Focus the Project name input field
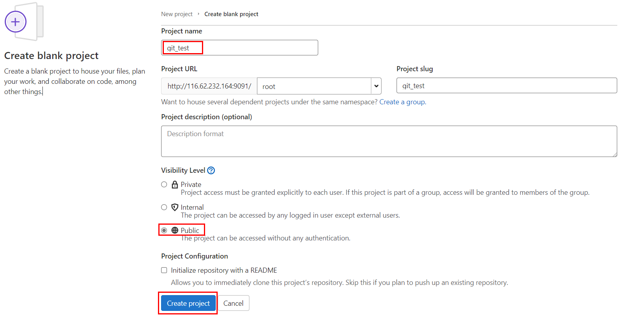Screen dimensions: 644x316 240,48
